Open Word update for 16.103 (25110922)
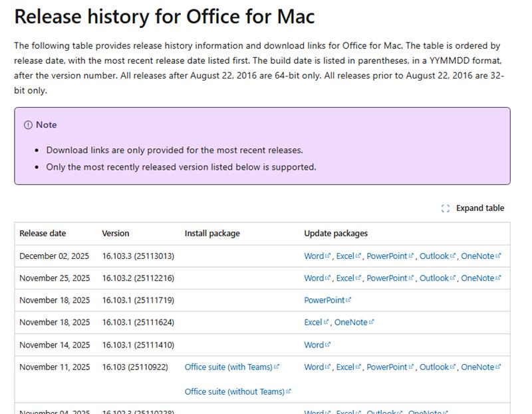This screenshot has height=414, width=532. [317, 367]
